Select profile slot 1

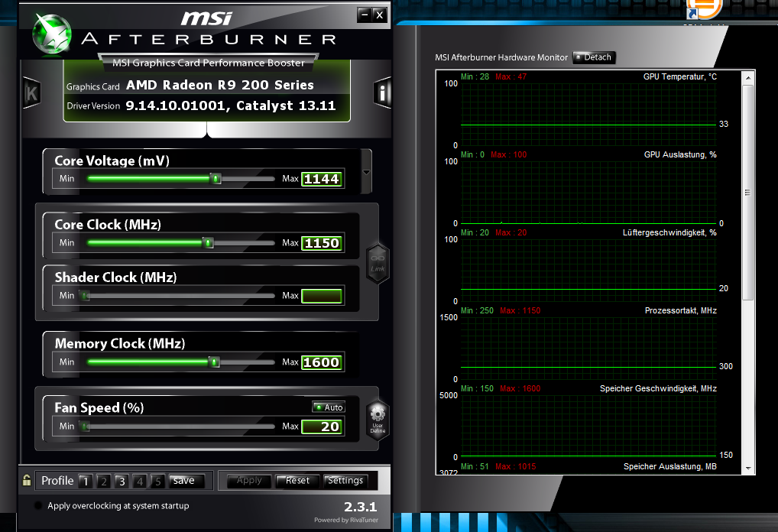point(86,481)
